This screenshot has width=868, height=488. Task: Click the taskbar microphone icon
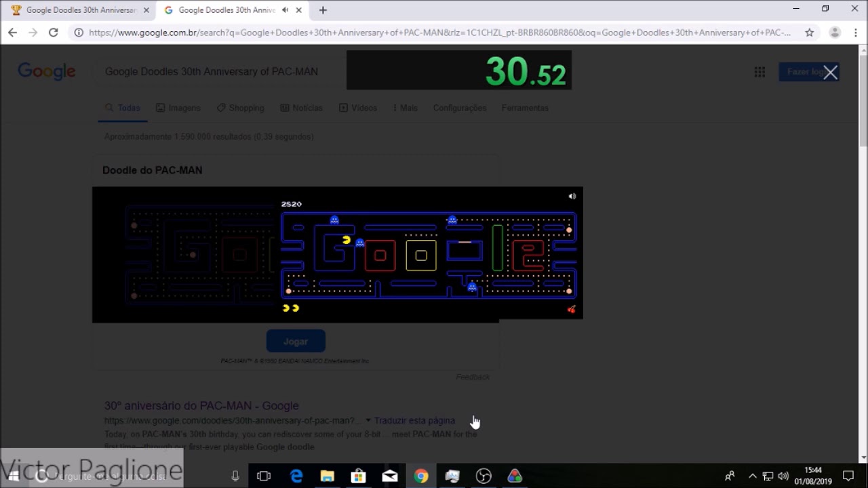[x=235, y=476]
